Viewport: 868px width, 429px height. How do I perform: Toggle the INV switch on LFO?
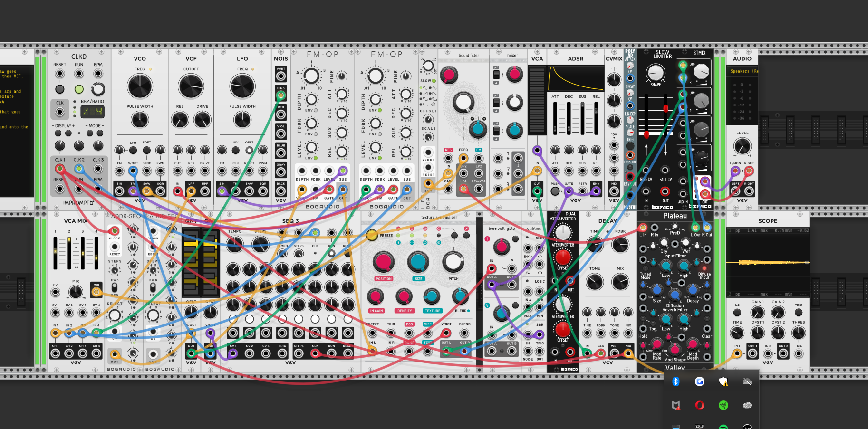235,150
